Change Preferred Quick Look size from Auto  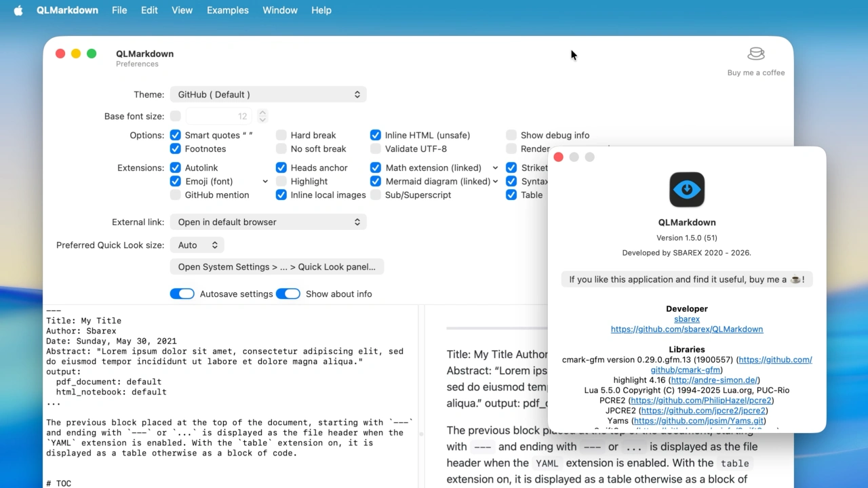pyautogui.click(x=197, y=245)
